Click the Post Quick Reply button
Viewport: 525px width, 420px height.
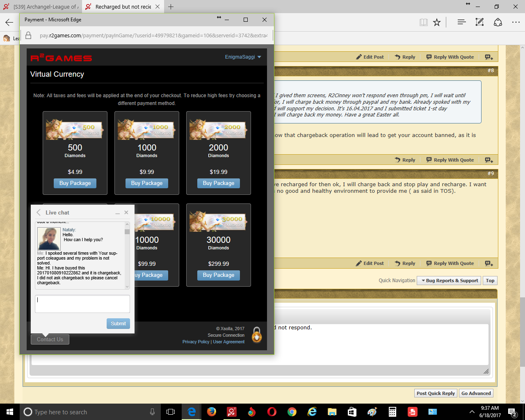pos(436,393)
